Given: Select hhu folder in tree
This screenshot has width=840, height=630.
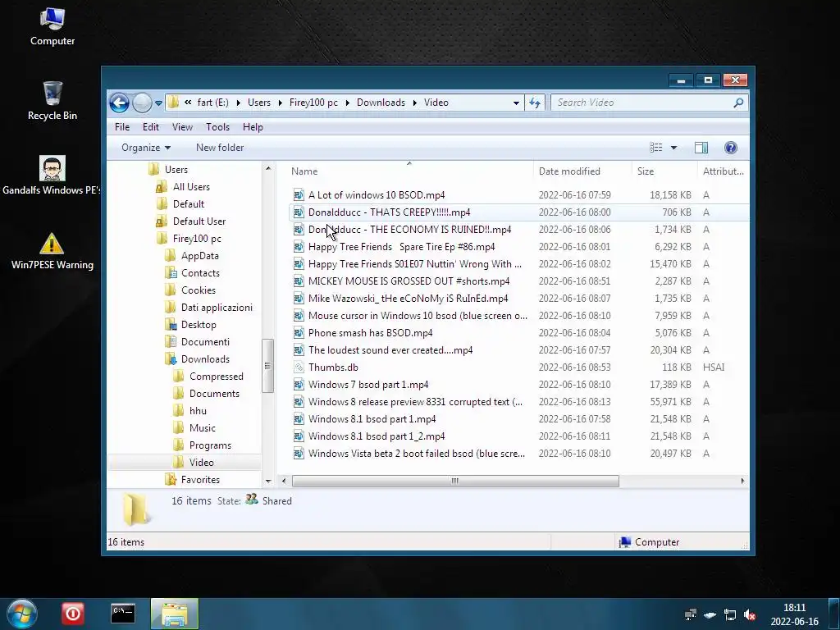Looking at the screenshot, I should [198, 410].
